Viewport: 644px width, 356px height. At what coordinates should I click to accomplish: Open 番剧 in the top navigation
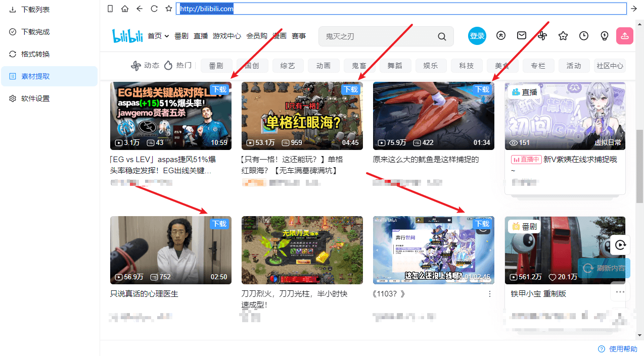181,36
